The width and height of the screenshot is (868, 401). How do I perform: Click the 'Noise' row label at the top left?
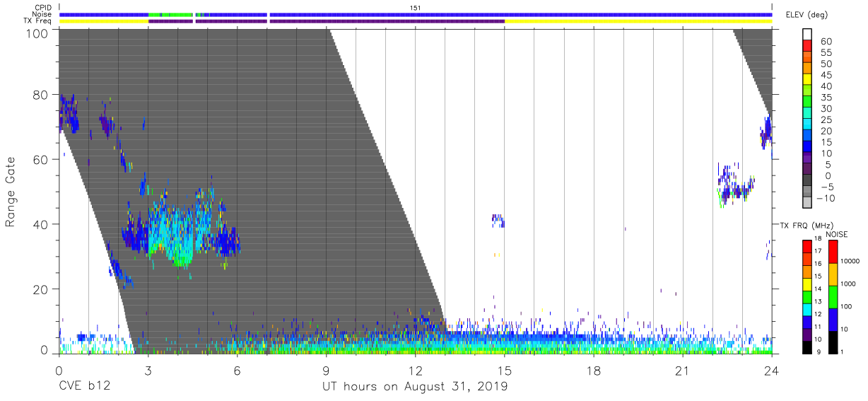tap(43, 14)
